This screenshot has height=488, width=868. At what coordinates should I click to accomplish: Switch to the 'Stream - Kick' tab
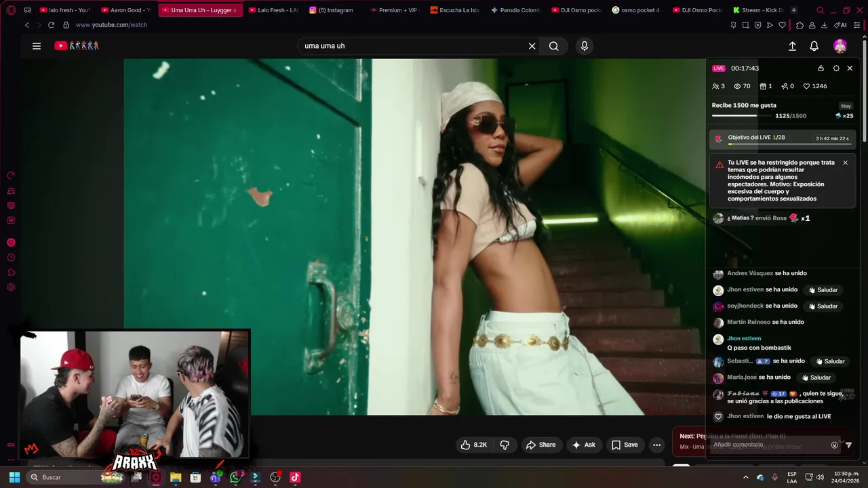[758, 10]
